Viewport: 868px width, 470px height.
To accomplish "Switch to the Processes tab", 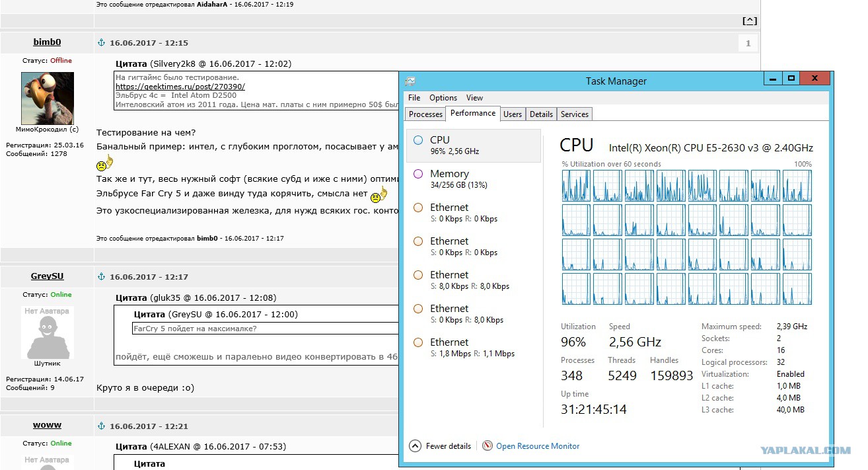I will click(425, 114).
